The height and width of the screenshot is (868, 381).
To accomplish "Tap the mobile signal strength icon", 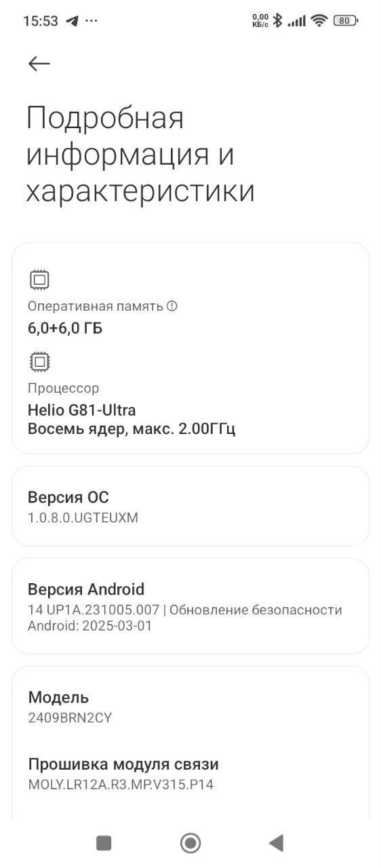I will coord(296,21).
